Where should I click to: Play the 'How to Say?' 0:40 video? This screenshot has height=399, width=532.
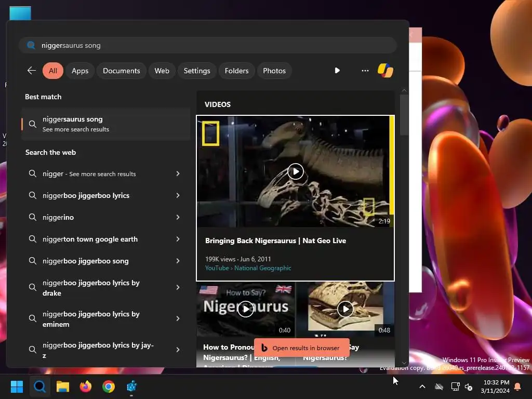(245, 309)
